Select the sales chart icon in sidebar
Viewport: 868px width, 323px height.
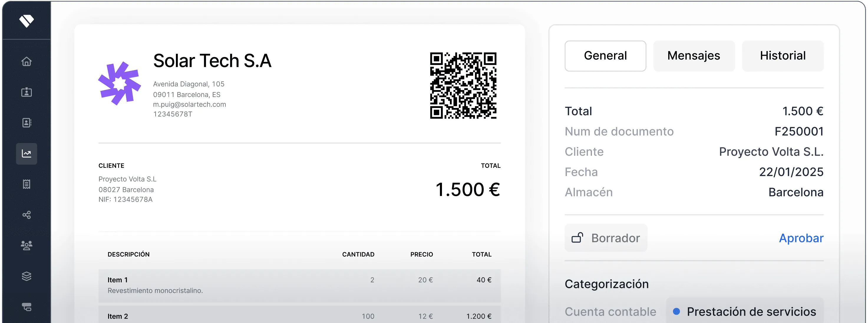pos(27,154)
